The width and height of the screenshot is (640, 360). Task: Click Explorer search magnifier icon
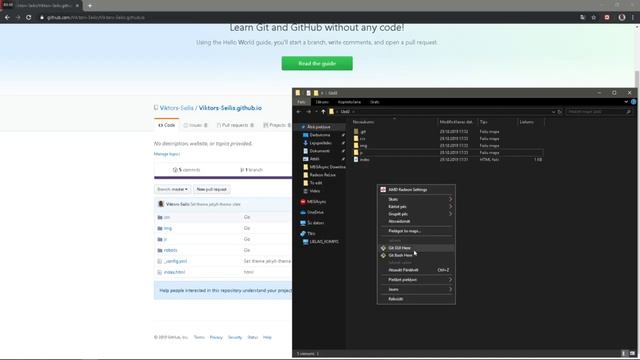click(x=629, y=111)
